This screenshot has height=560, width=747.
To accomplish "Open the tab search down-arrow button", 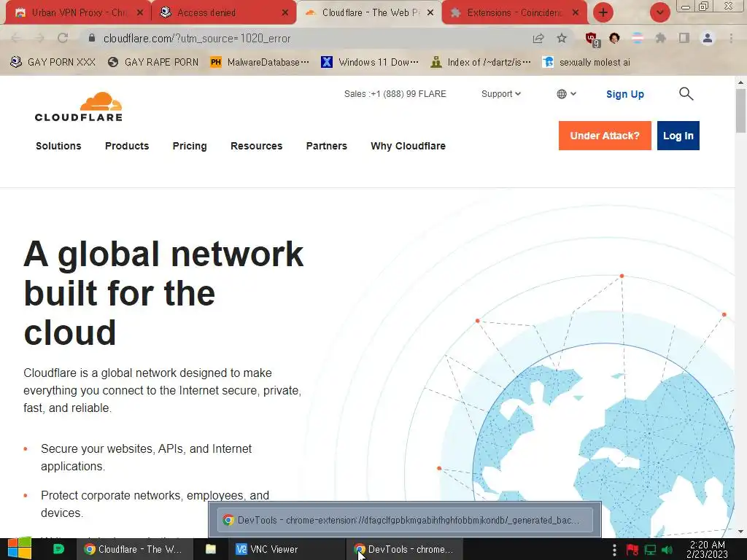I will pos(659,12).
